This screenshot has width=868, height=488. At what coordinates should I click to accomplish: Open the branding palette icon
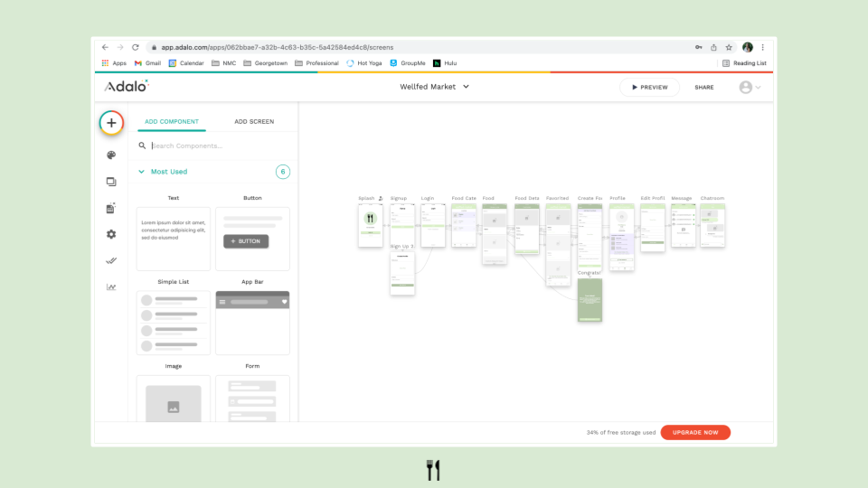[x=111, y=155]
